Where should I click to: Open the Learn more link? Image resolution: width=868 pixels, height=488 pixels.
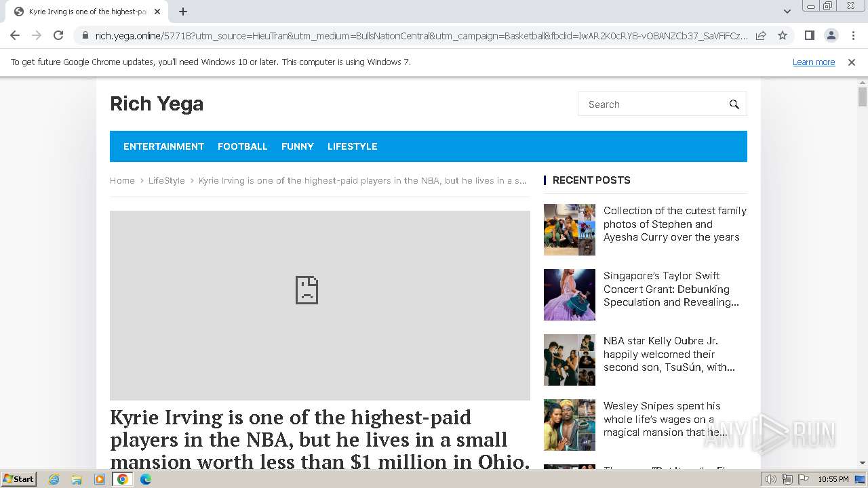(x=814, y=62)
